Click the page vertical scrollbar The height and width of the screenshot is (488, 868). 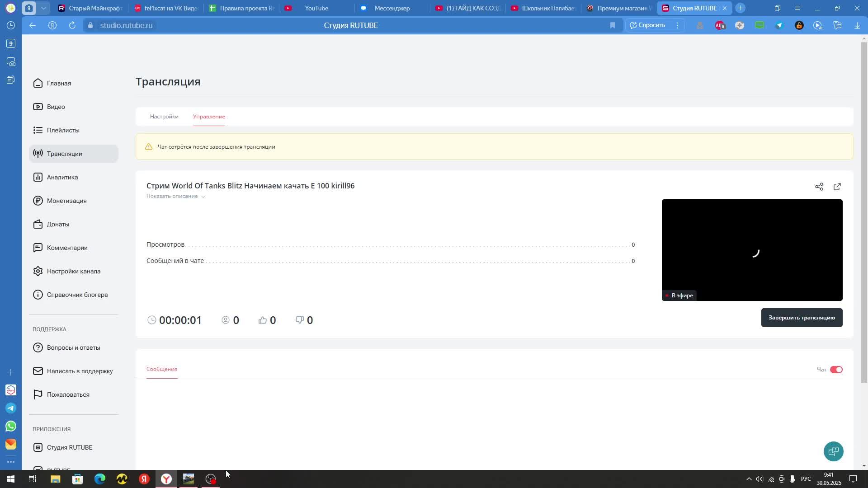click(x=864, y=212)
